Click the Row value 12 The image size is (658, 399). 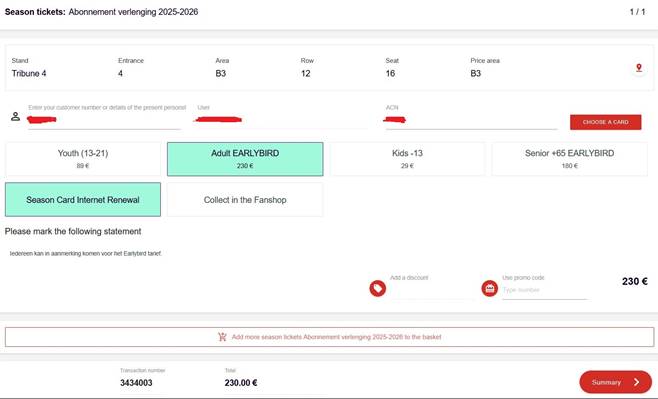click(306, 73)
